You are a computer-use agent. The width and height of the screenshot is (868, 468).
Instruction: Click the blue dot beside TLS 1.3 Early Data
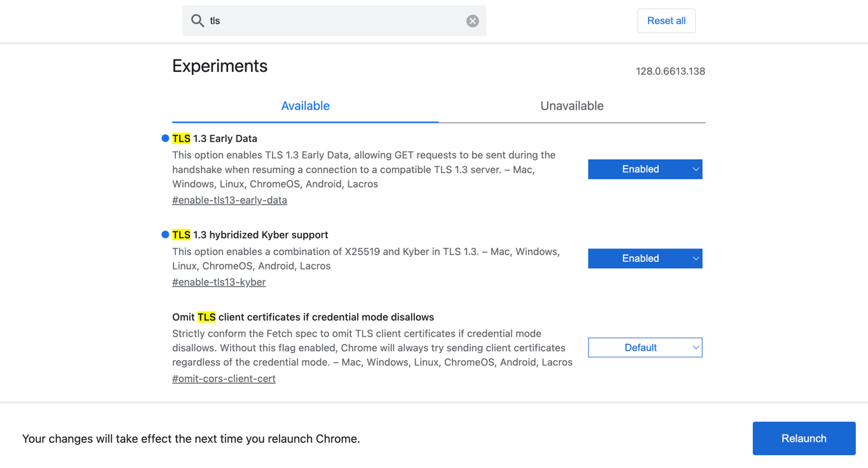coord(164,137)
